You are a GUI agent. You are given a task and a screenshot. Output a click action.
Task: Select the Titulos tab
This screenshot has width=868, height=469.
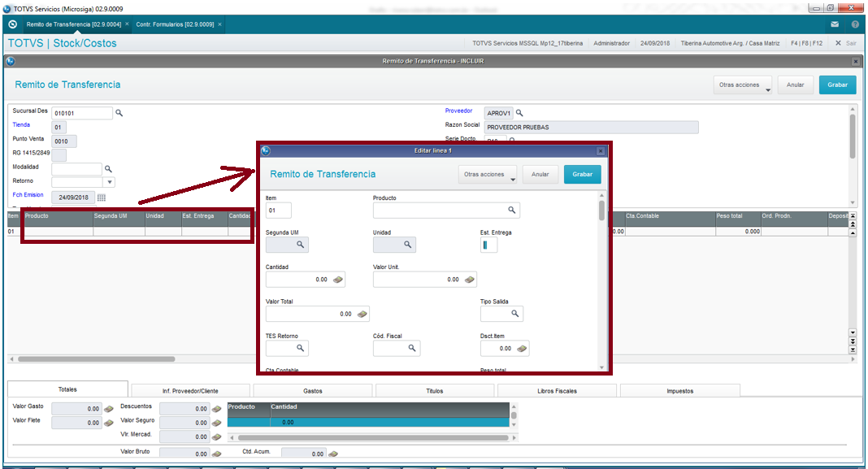coord(435,391)
